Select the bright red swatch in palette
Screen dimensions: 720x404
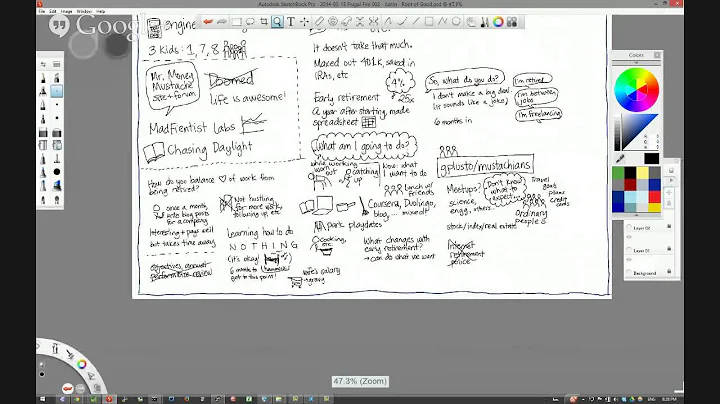point(654,196)
